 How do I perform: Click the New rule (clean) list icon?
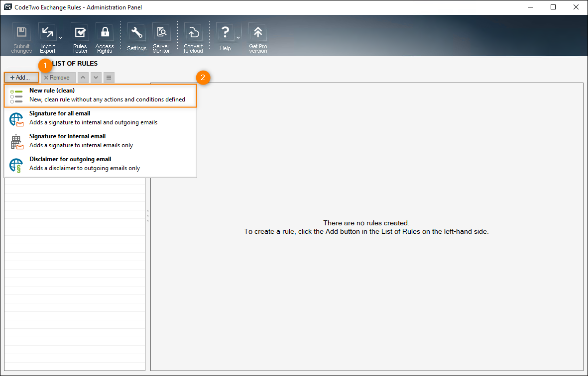[16, 96]
